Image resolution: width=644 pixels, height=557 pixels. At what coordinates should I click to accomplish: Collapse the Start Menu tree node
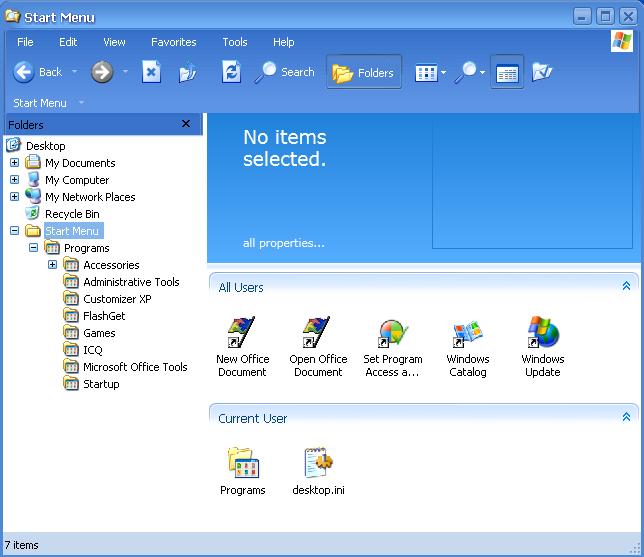pyautogui.click(x=14, y=230)
